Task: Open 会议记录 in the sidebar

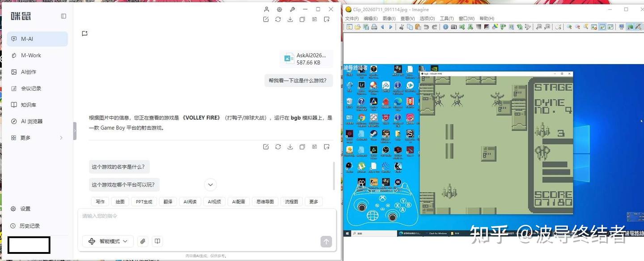Action: [x=37, y=89]
